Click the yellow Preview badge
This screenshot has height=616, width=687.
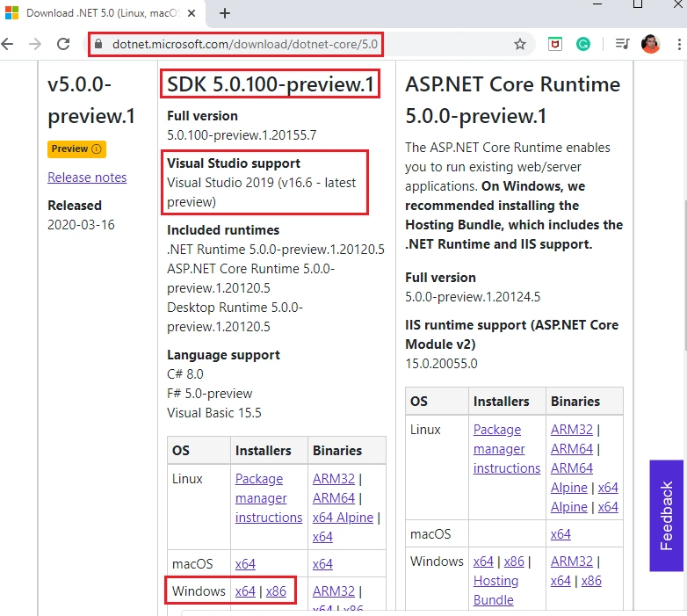(x=76, y=149)
